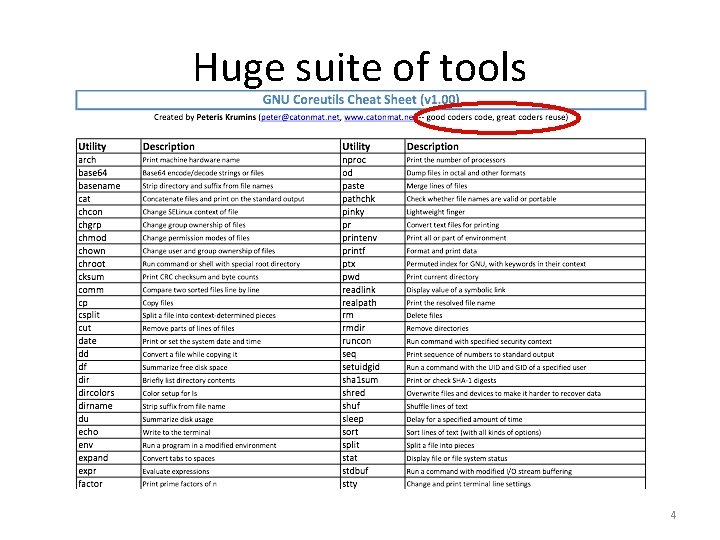The image size is (720, 540).
Task: Select the 'basename' utility cell
Action: [x=108, y=186]
